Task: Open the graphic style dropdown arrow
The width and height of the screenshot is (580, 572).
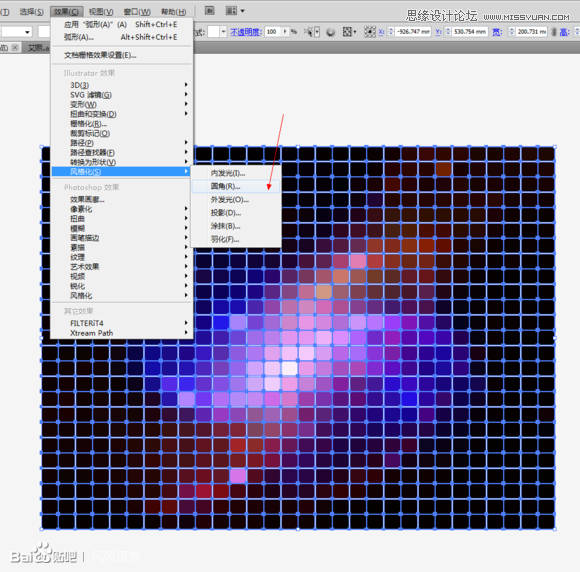Action: pyautogui.click(x=223, y=32)
